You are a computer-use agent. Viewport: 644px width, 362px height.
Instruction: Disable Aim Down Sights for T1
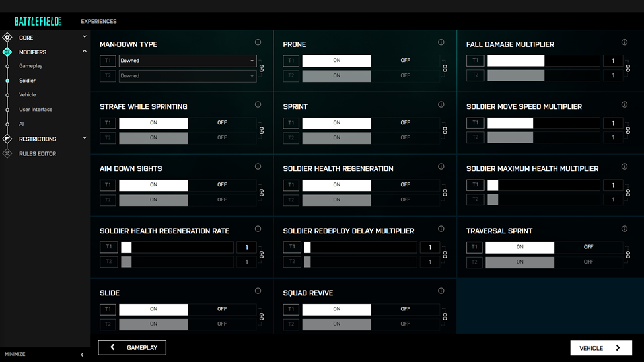pyautogui.click(x=222, y=185)
